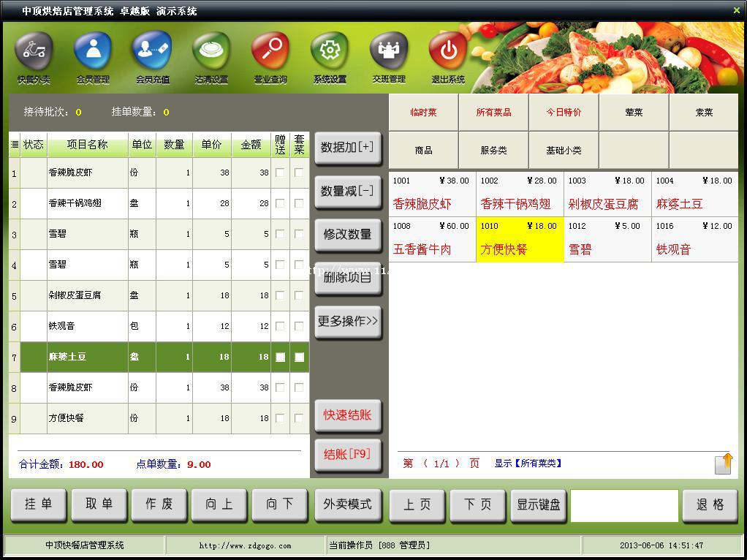Select order row 6 铁观音

point(159,326)
